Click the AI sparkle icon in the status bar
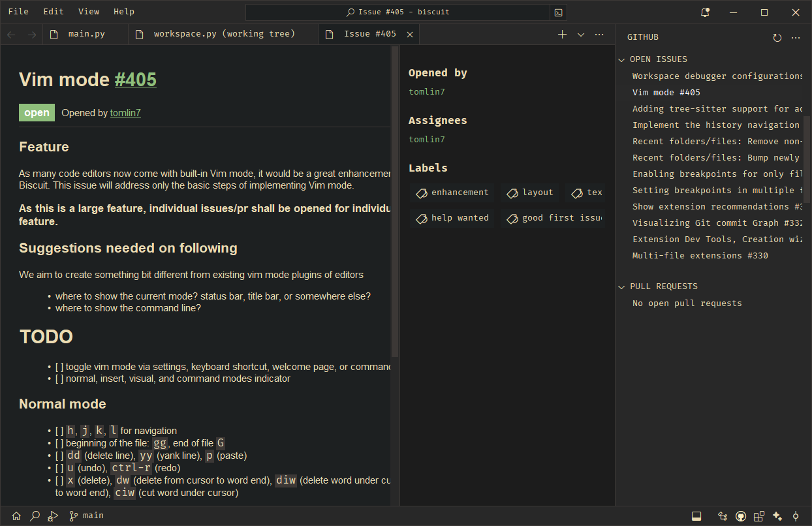The height and width of the screenshot is (526, 812). point(777,516)
